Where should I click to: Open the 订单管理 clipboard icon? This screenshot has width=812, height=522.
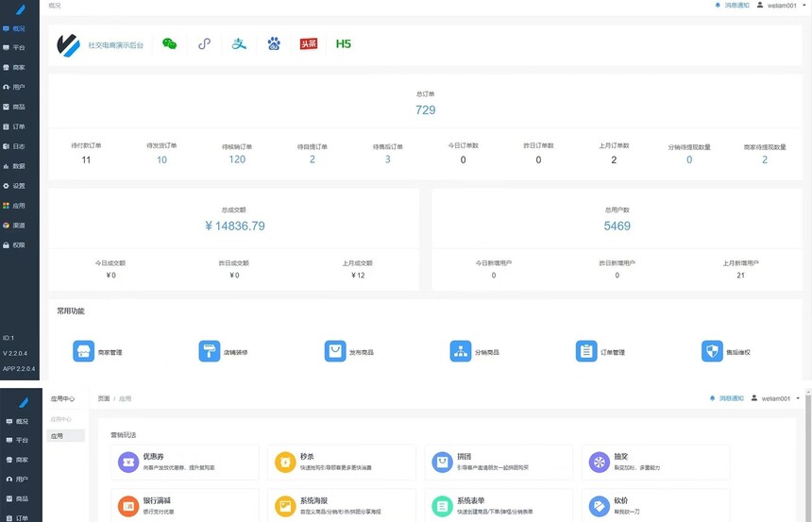(x=586, y=351)
